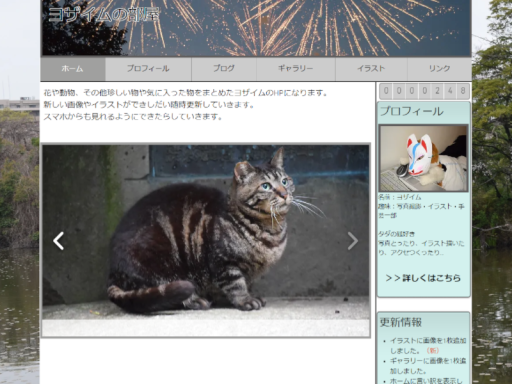
Task: Click the intro line 花や動物、その他珍しい物
Action: [186, 93]
